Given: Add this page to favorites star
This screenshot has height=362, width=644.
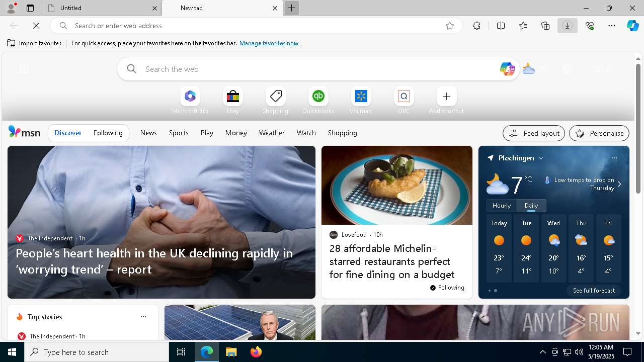Looking at the screenshot, I should [x=450, y=26].
